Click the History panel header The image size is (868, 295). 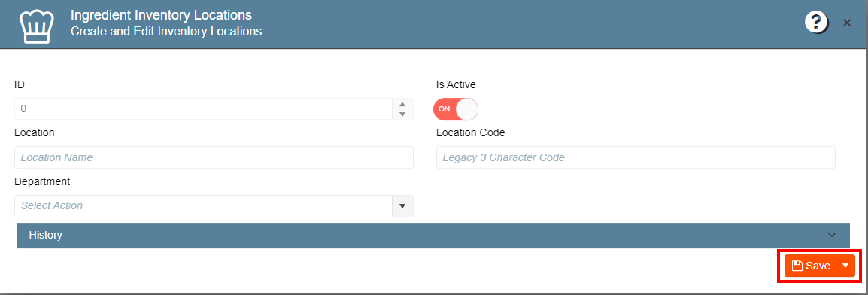[x=433, y=236]
